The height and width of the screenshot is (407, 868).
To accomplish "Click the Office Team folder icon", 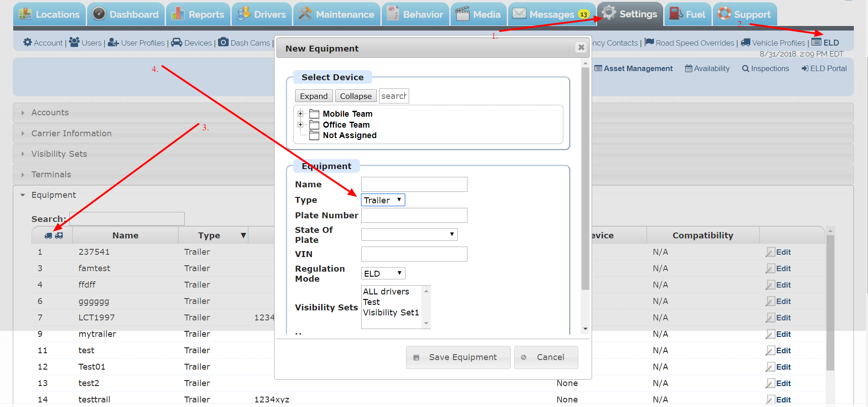I will click(x=314, y=124).
